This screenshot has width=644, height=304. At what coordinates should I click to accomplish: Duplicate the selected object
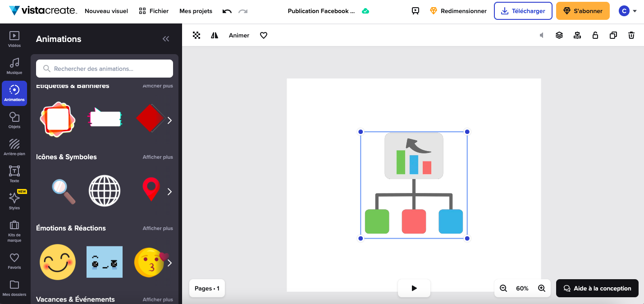tap(613, 35)
